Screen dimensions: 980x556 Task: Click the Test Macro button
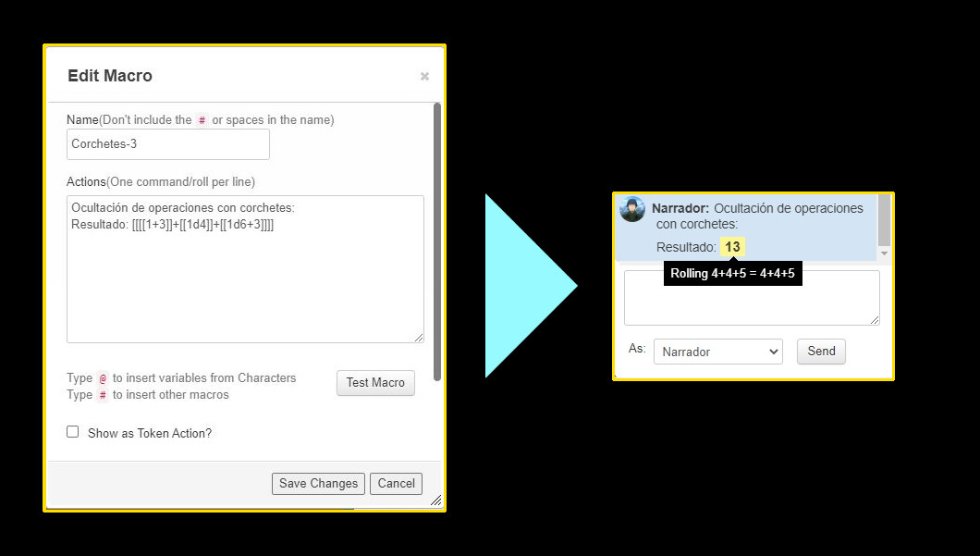click(375, 383)
